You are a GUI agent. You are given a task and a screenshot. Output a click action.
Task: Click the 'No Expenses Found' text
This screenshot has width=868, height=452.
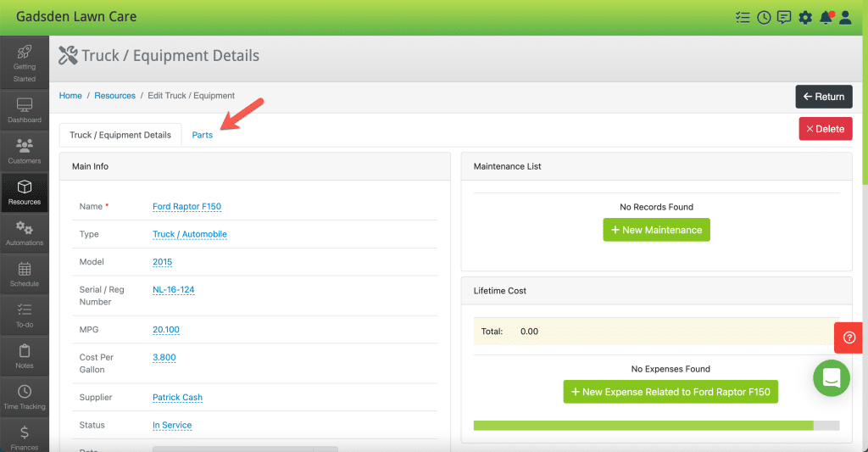point(670,369)
